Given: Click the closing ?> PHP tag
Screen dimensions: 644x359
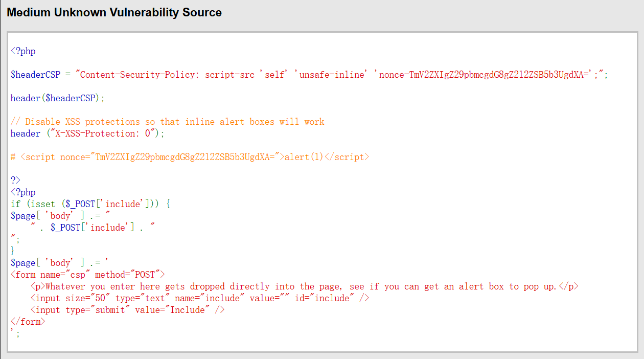Looking at the screenshot, I should point(16,181).
